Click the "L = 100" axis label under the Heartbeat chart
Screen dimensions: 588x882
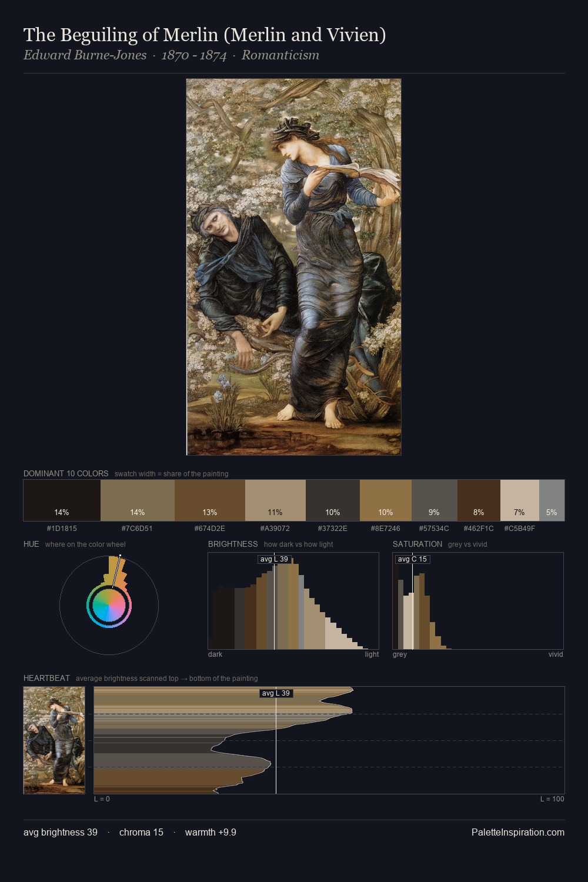(x=552, y=799)
